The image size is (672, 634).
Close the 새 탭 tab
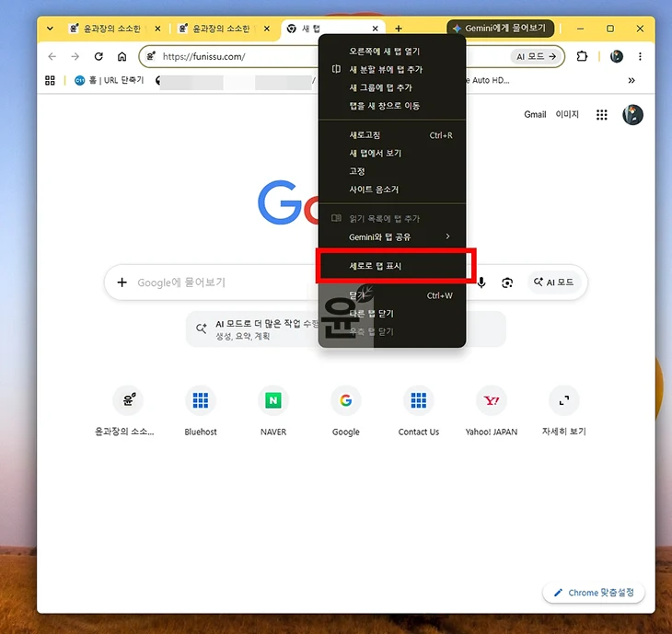375,29
